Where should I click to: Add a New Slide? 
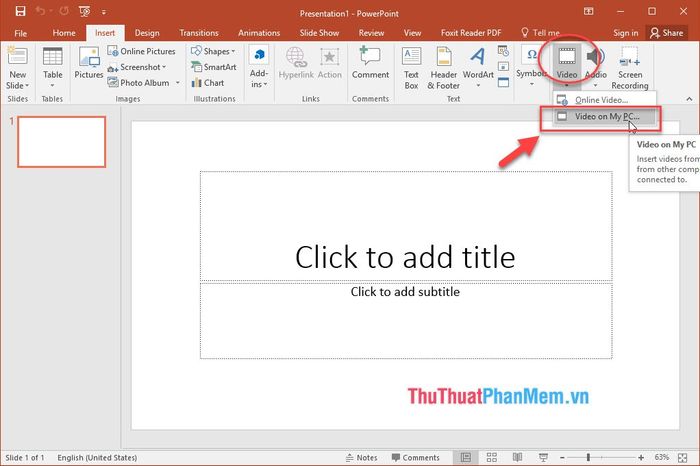[17, 57]
